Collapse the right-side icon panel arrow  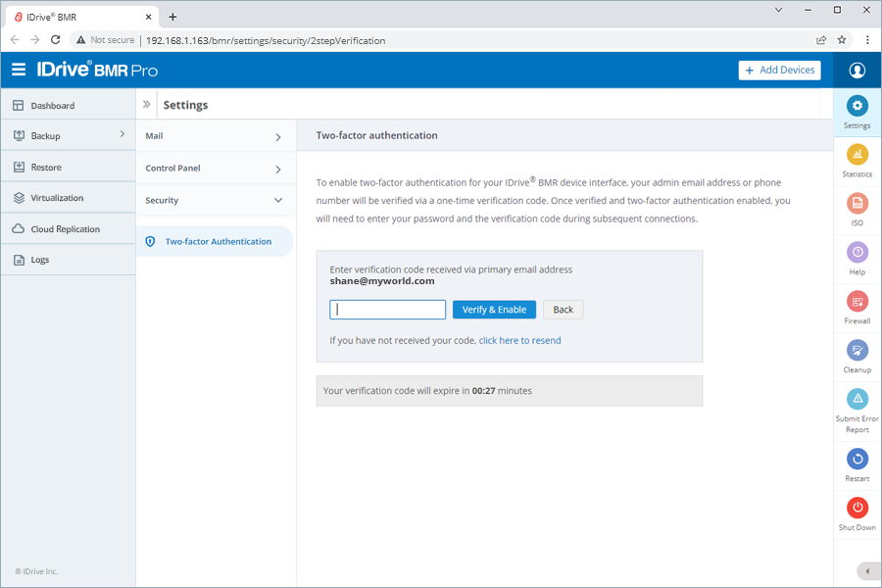[x=867, y=571]
